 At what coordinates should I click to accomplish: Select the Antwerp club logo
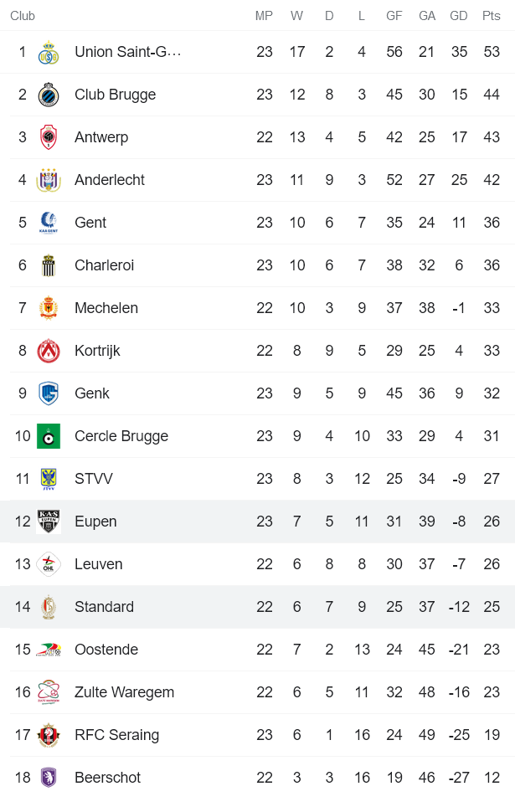pyautogui.click(x=49, y=136)
